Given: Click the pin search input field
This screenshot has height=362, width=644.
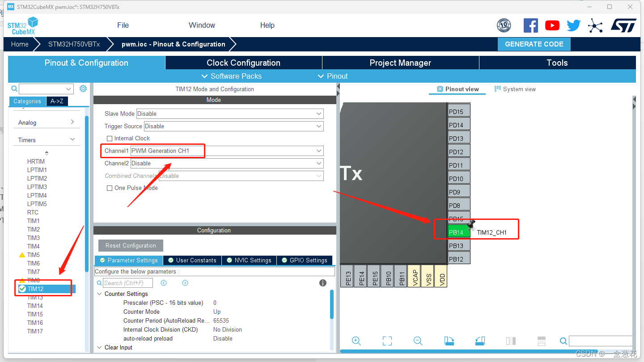Looking at the screenshot, I should [601, 341].
